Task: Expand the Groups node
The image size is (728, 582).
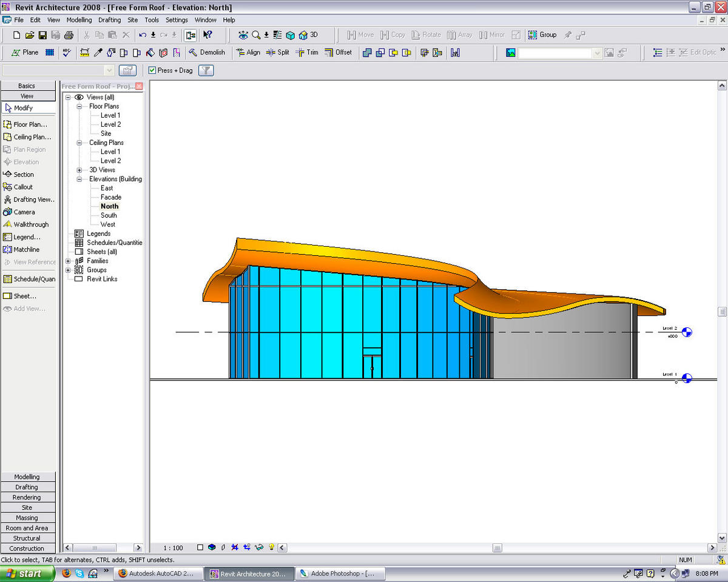Action: tap(68, 270)
